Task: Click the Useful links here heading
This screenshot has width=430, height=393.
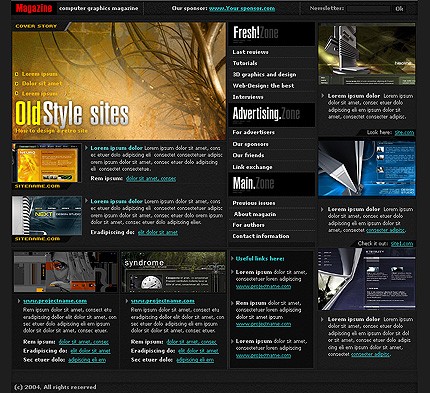Action: pos(260,259)
